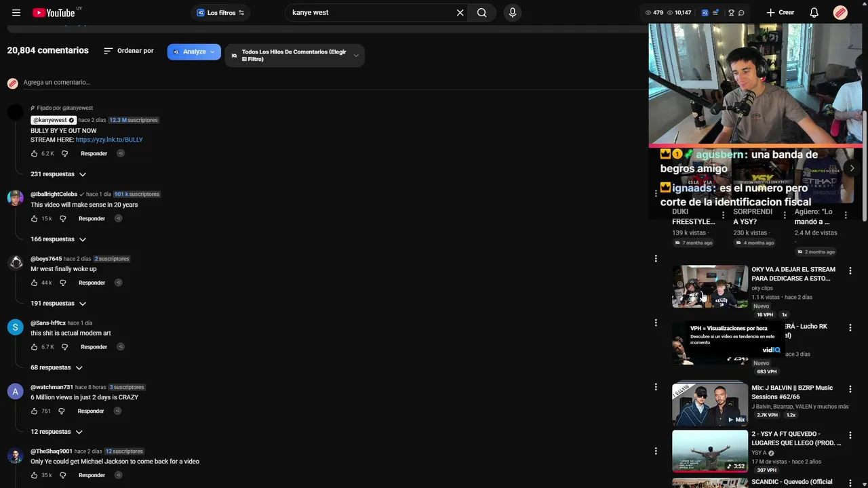Dislike the @boys7645 comment
This screenshot has height=488, width=868.
point(63,283)
